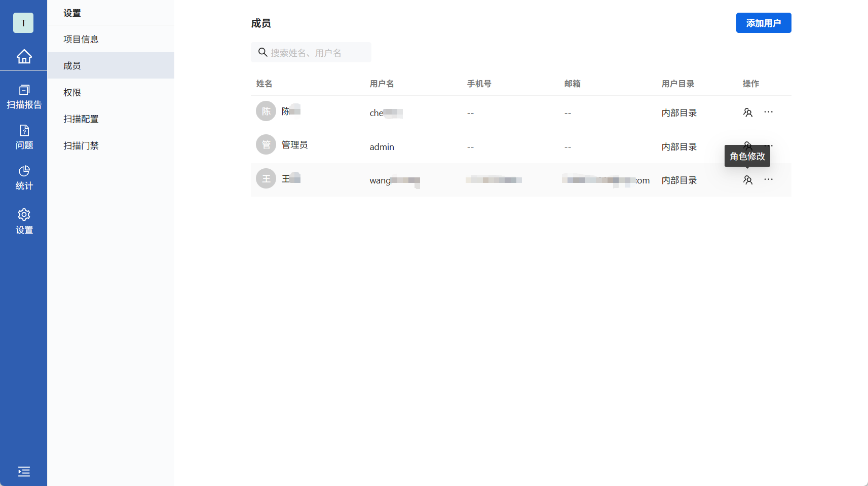Viewport: 868px width, 486px height.
Task: Open more actions menu for user 陈
Action: click(x=769, y=112)
